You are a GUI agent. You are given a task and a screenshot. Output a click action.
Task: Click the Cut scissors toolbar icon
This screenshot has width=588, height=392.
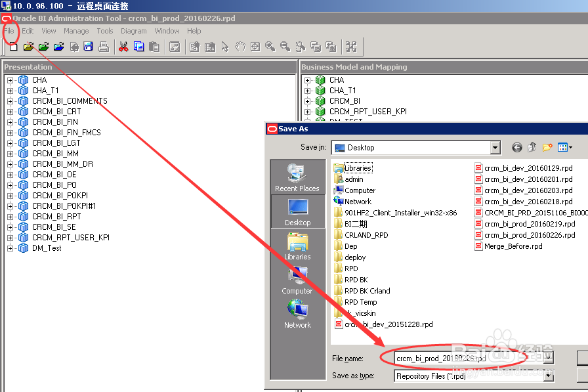123,47
